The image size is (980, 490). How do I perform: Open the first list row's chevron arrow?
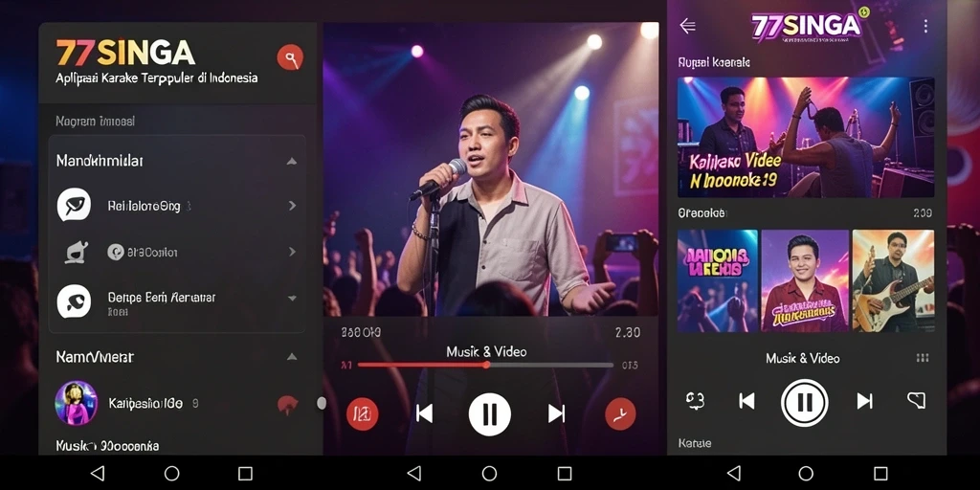292,206
